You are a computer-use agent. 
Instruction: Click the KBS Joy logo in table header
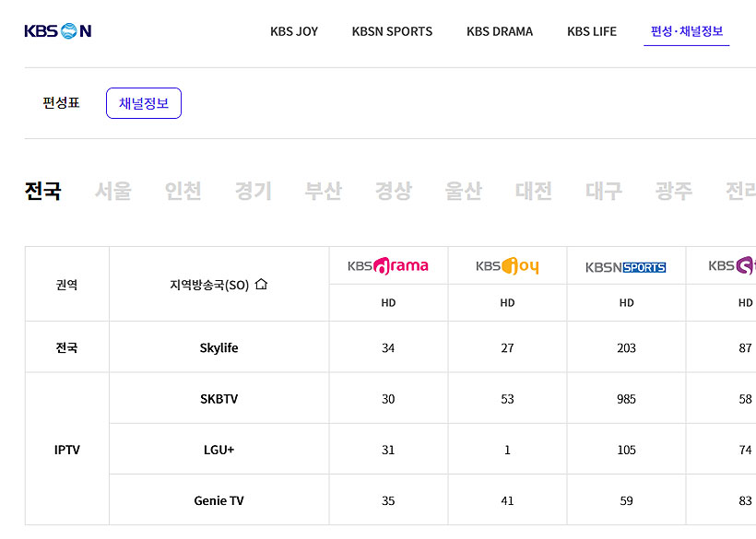[x=507, y=266]
